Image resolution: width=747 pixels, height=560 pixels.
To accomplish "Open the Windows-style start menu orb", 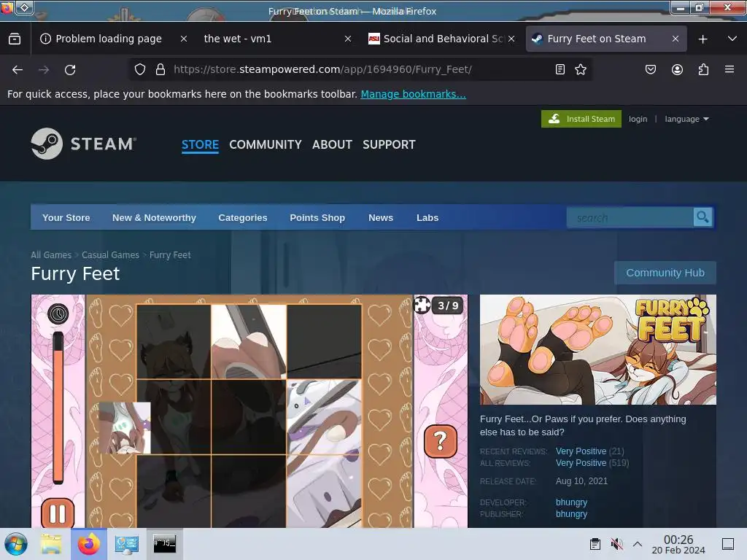I will tap(16, 544).
